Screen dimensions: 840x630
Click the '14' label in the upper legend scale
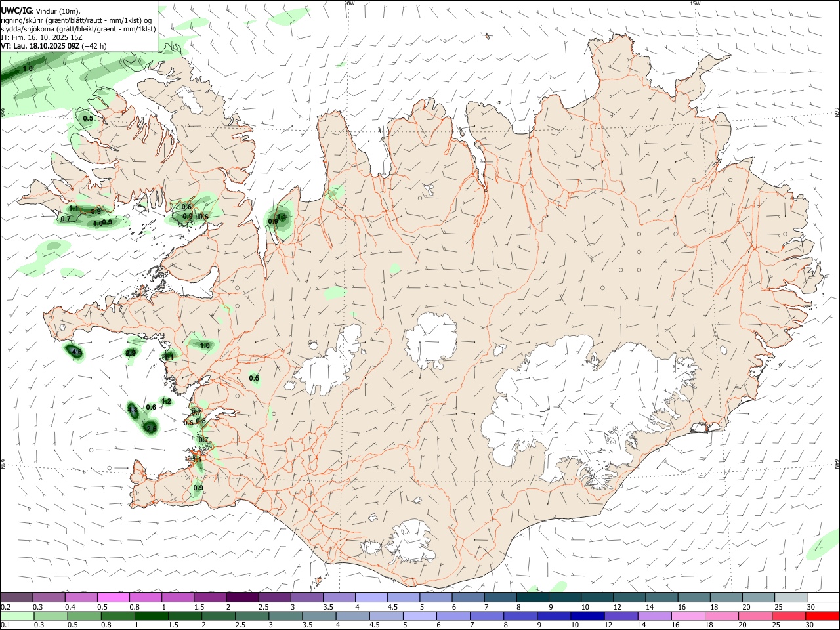click(x=649, y=607)
